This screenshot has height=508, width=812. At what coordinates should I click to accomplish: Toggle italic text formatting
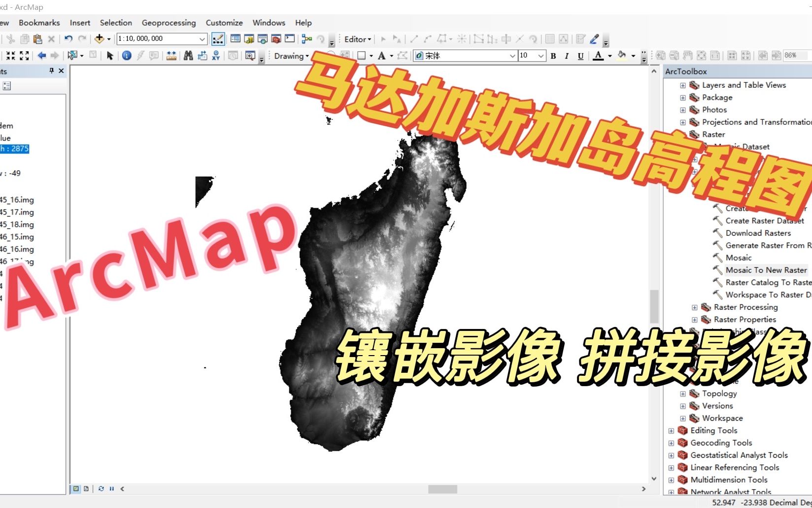567,56
